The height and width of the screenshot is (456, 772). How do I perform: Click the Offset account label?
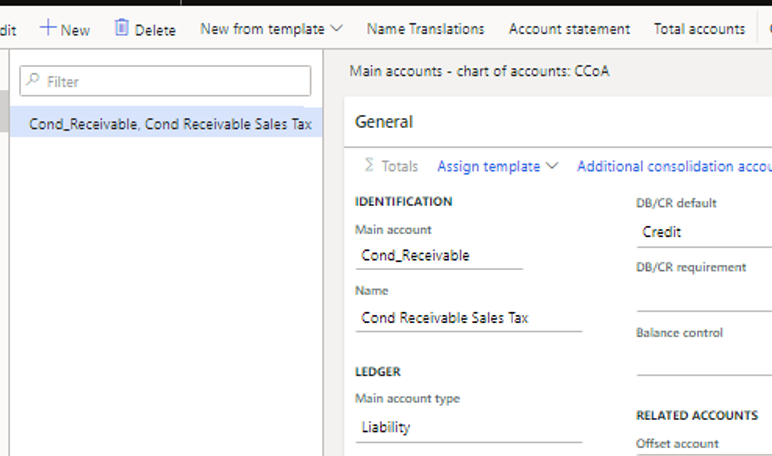[677, 444]
